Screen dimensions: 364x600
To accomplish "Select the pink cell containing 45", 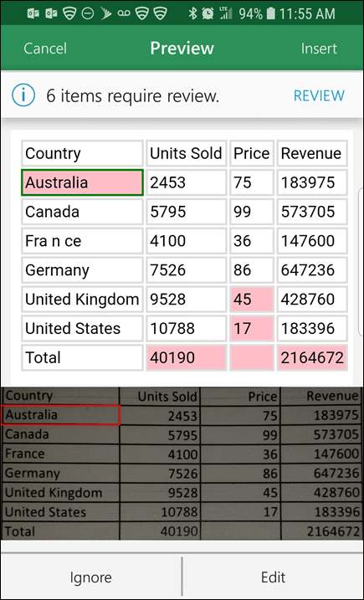I will [252, 300].
